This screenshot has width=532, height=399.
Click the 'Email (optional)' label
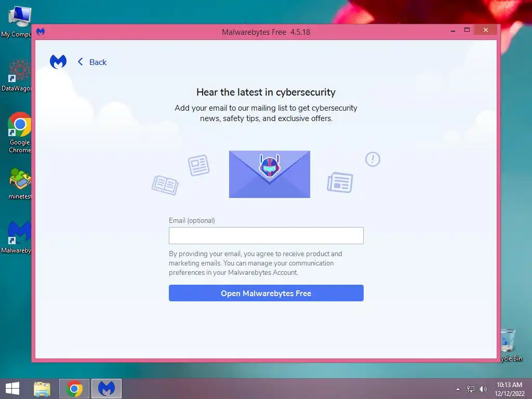[192, 220]
